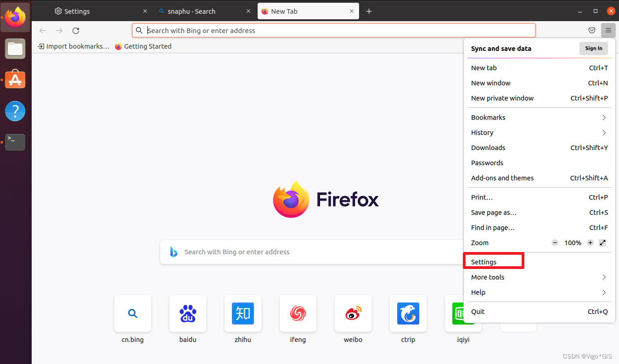Click the Bing logo in page search box
Viewport: 619px width, 364px height.
[174, 252]
